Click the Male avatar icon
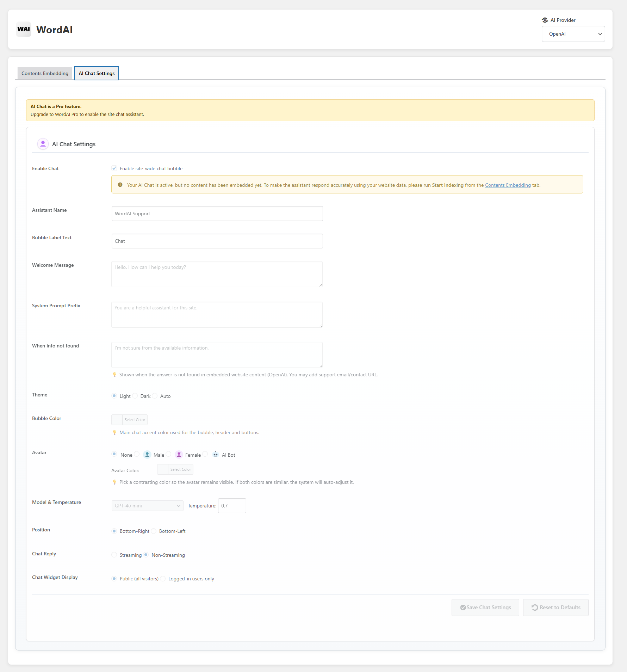Screen dimensions: 627x672 click(147, 455)
